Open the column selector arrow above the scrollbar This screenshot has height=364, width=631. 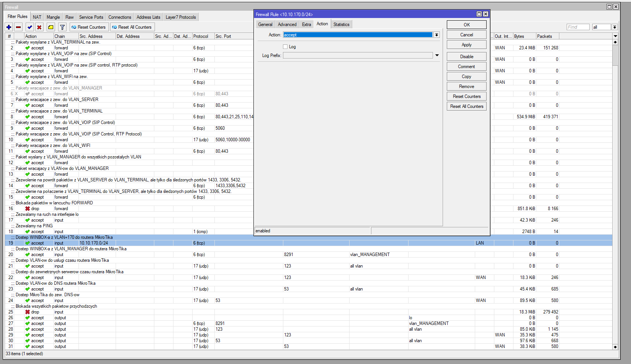pos(615,36)
